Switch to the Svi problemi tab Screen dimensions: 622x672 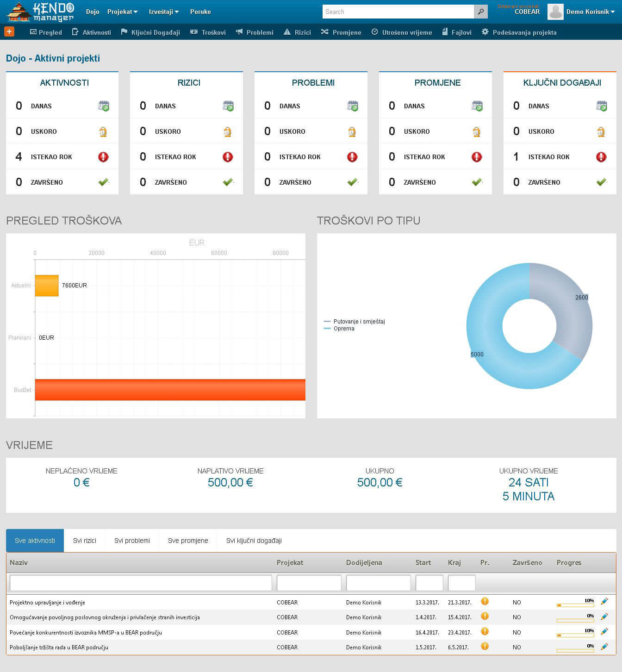(x=132, y=541)
